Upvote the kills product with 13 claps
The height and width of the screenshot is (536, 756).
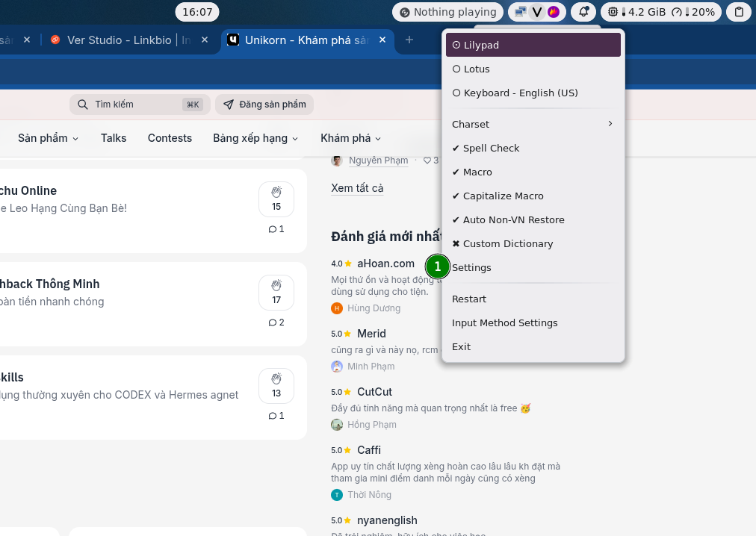tap(276, 386)
